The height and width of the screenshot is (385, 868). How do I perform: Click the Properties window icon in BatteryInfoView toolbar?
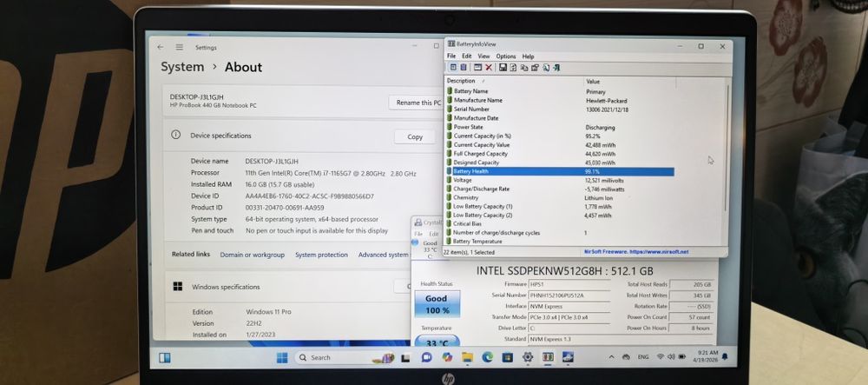477,67
